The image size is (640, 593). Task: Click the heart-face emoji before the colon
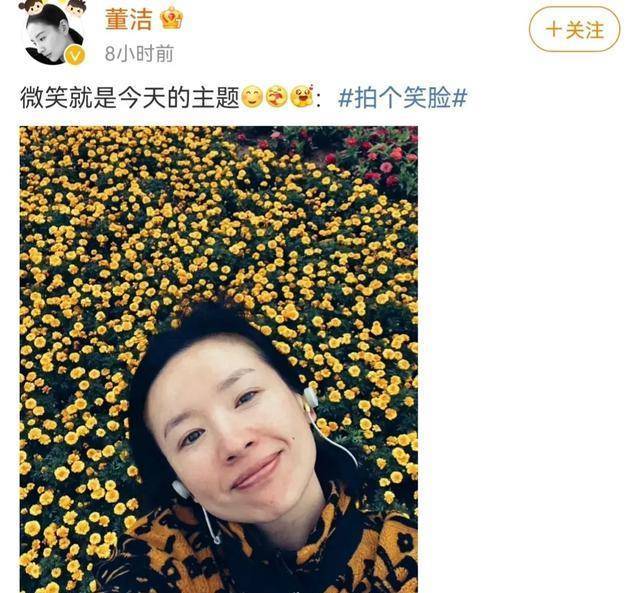(x=302, y=97)
